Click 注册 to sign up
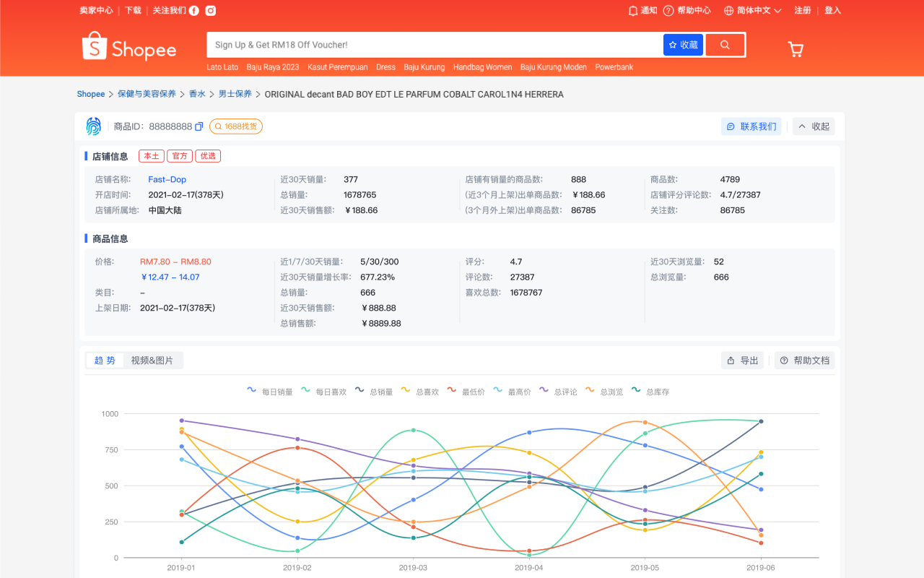Viewport: 924px width, 578px height. [803, 11]
